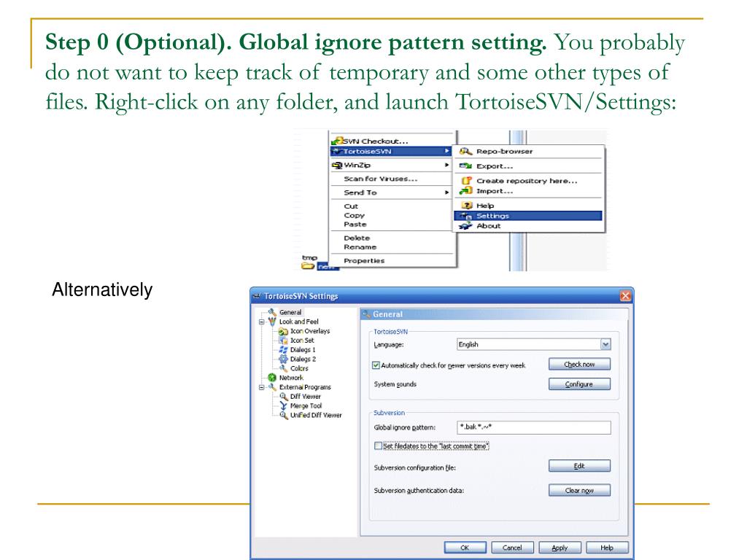747x560 pixels.
Task: Open Properties from context menu
Action: click(x=364, y=261)
